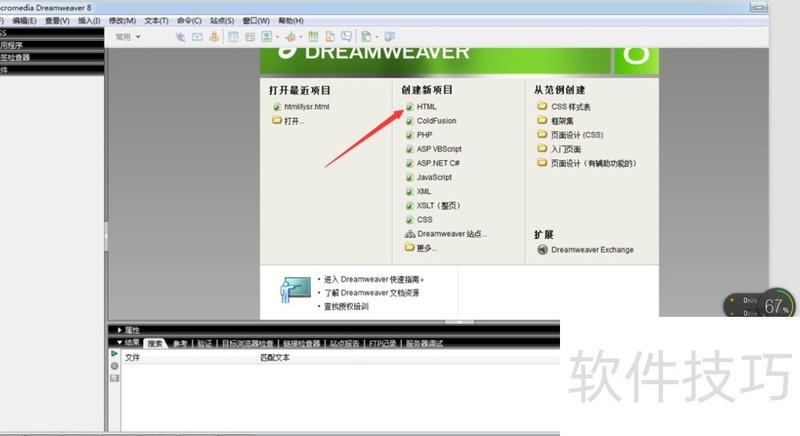Click the Comment insert icon
Viewport: 800px width, 436px height.
(346, 36)
